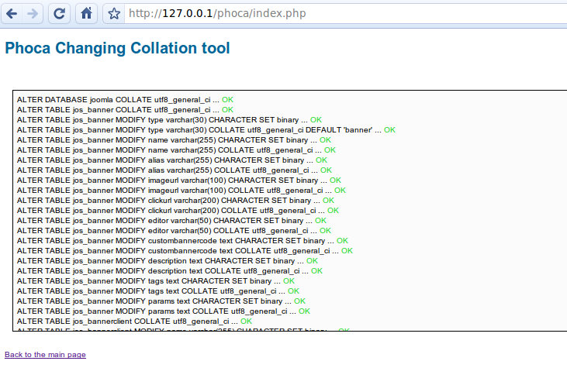Click the params text CHARACTER SET binary line
567x392 pixels.
coord(161,301)
